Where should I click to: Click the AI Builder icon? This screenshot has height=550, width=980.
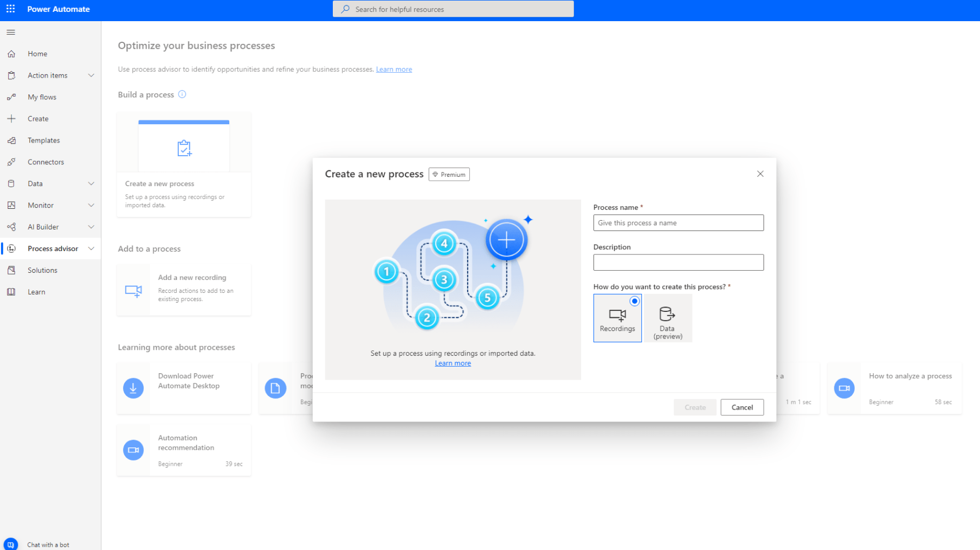(x=11, y=227)
